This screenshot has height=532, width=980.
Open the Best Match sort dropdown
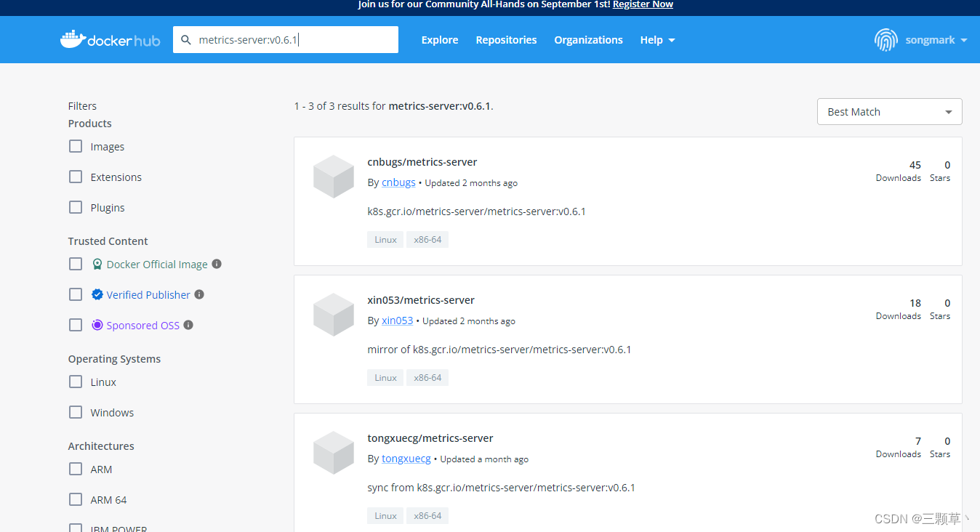tap(889, 112)
